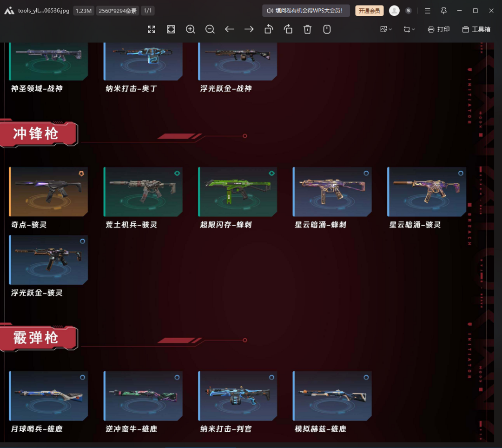Delete the image with trash icon
This screenshot has width=502, height=448.
tap(307, 29)
